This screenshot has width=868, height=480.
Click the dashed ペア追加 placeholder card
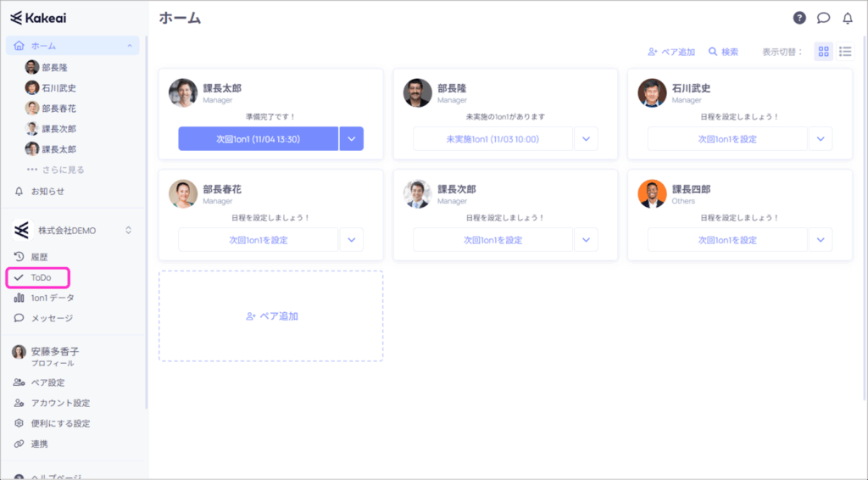270,316
